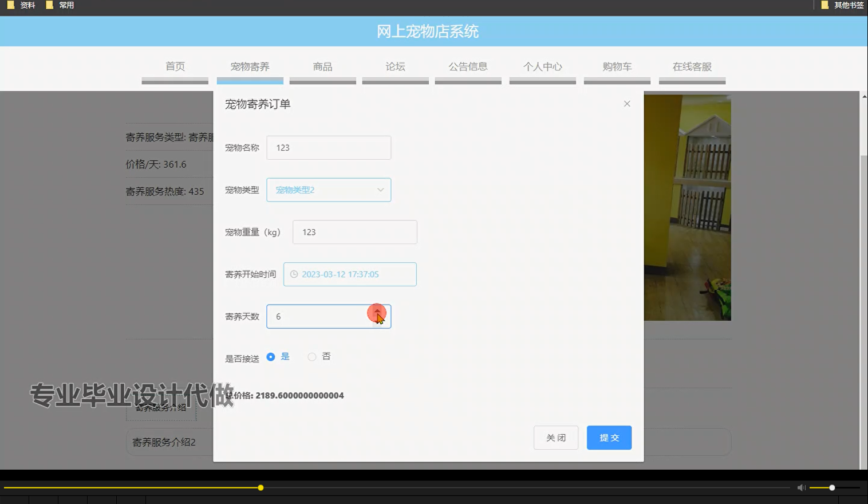Click the clock icon in 寄养开始时间 field
This screenshot has height=504, width=868.
click(x=294, y=274)
